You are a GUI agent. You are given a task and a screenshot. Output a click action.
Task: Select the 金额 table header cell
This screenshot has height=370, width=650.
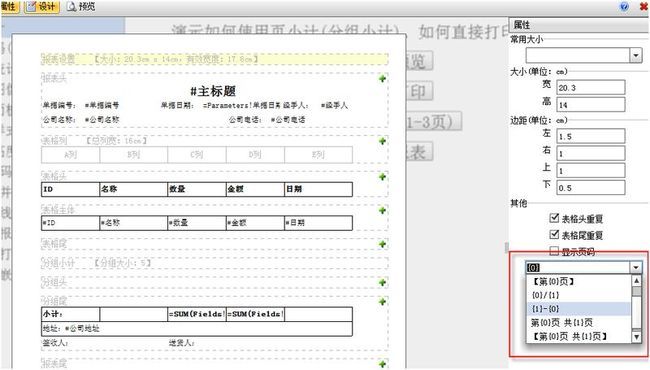pyautogui.click(x=255, y=189)
